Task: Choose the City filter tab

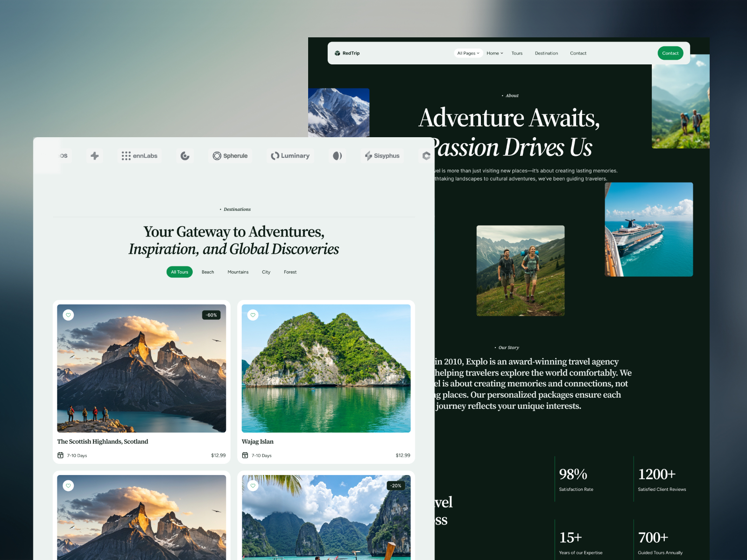Action: [266, 272]
